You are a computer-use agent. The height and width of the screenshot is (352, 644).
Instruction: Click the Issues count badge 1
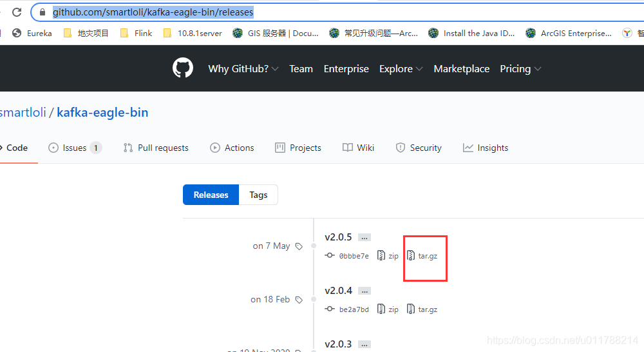click(96, 148)
